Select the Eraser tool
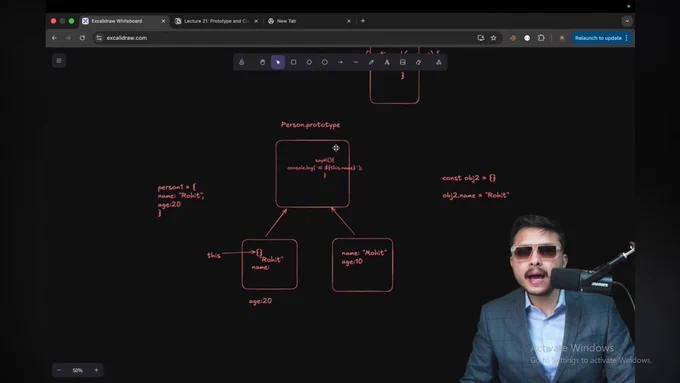This screenshot has width=680, height=383. click(x=418, y=62)
